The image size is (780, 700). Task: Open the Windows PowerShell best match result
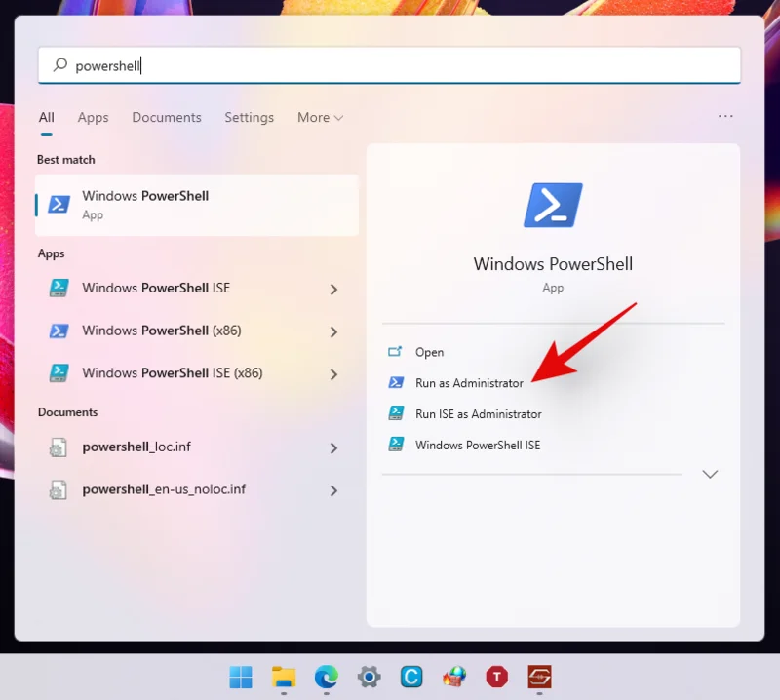[197, 205]
